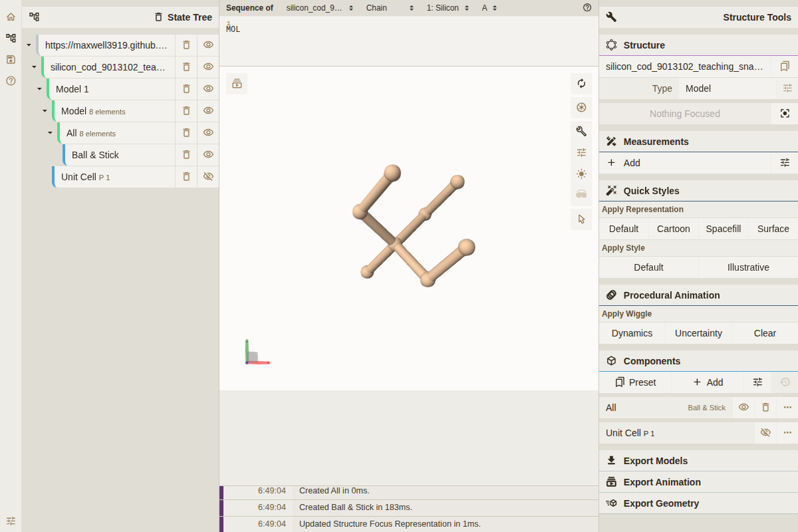Expand the Export Models section
The height and width of the screenshot is (532, 798).
tap(698, 461)
